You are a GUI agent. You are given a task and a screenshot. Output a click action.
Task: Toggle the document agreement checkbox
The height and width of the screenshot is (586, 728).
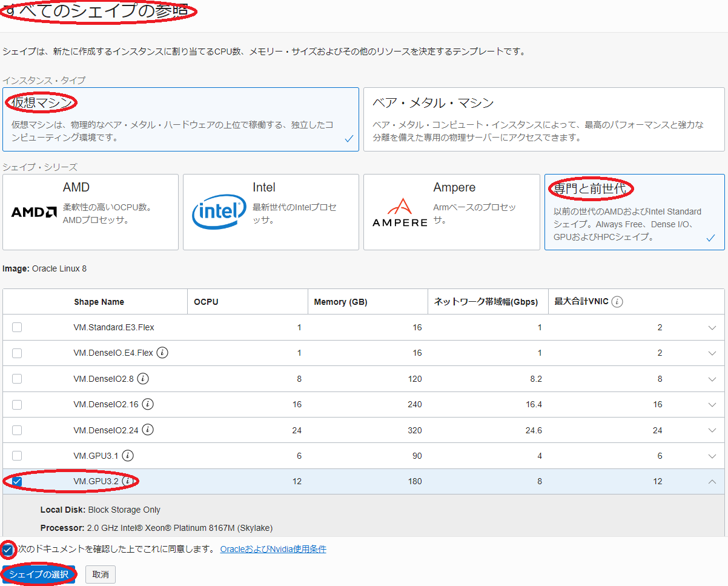[x=8, y=550]
